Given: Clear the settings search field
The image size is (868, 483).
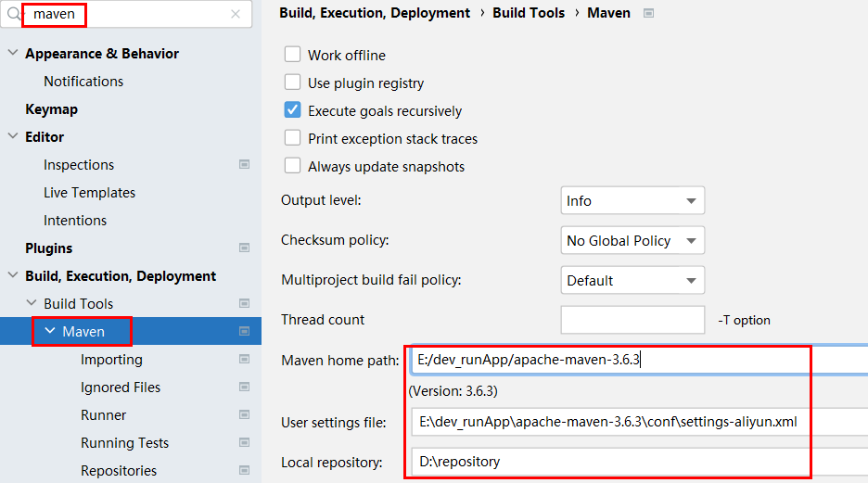Looking at the screenshot, I should [236, 14].
